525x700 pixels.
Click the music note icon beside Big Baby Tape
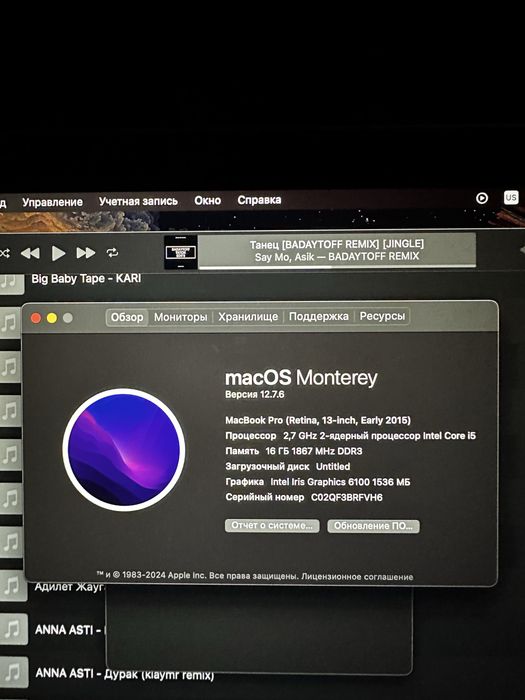point(11,282)
